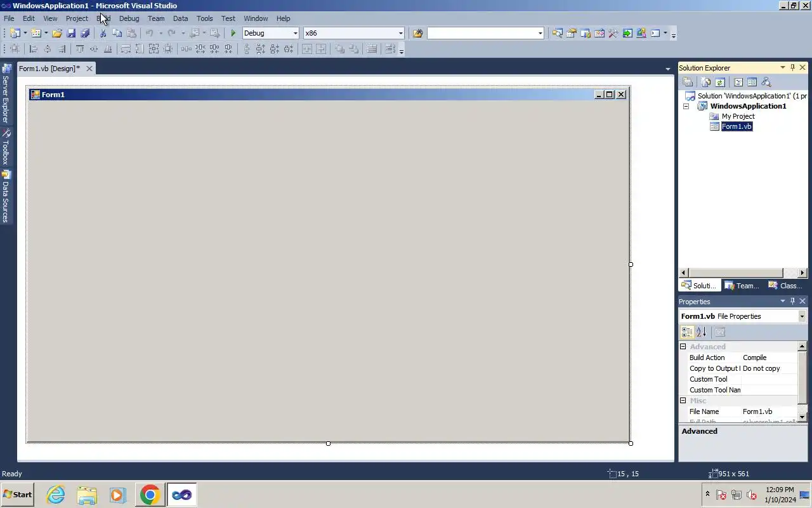This screenshot has height=508, width=812.
Task: Click Properties grid scroll down arrow
Action: point(802,417)
